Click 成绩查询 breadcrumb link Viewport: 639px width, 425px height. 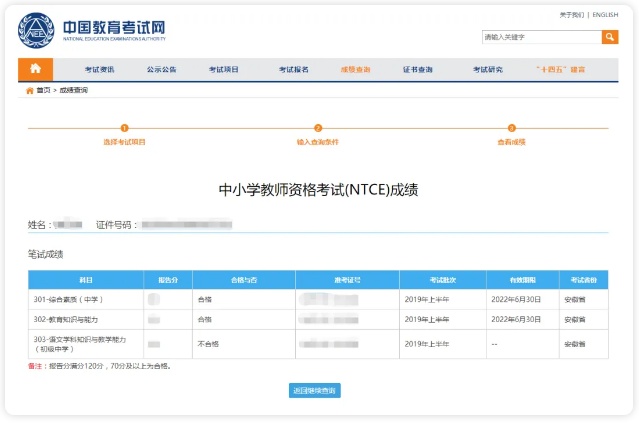tap(74, 90)
